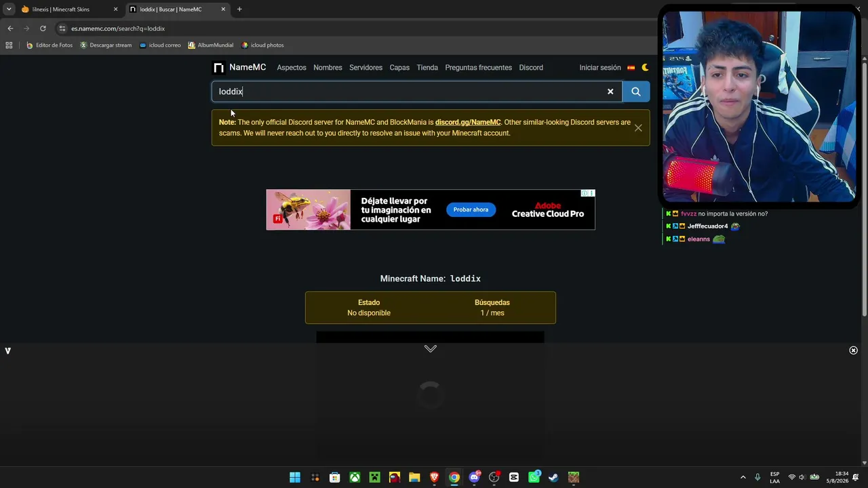This screenshot has height=488, width=868.
Task: Click the page vertical scrollbar
Action: click(x=864, y=188)
